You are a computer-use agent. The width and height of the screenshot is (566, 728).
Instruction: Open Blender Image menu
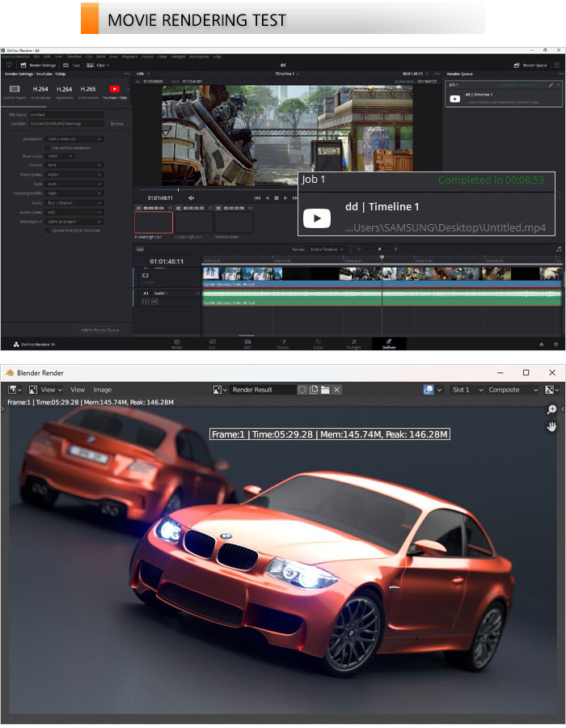tap(102, 390)
